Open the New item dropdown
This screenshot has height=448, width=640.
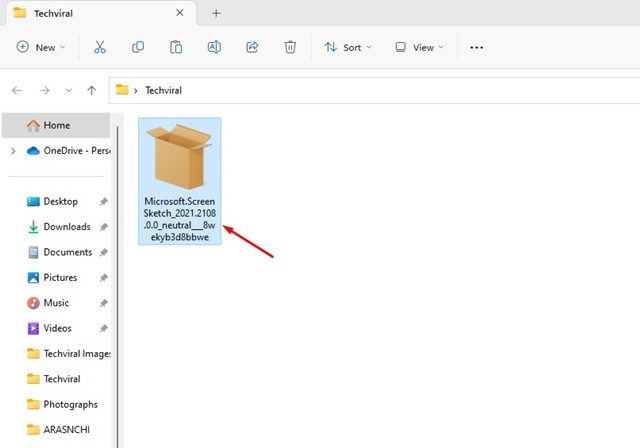point(40,47)
